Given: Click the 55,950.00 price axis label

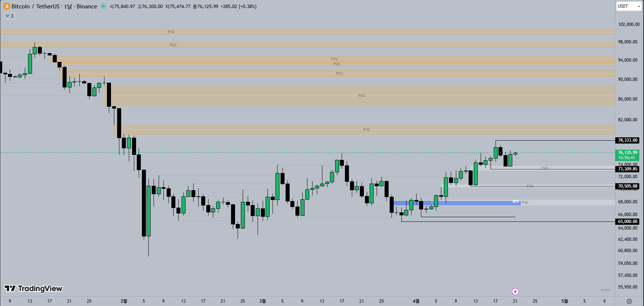Looking at the screenshot, I should pos(628,287).
